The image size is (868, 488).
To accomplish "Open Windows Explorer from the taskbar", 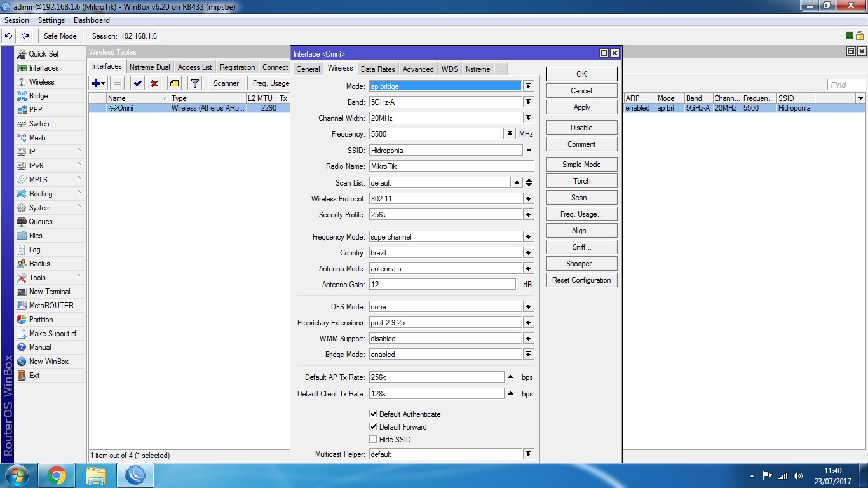I will (96, 475).
